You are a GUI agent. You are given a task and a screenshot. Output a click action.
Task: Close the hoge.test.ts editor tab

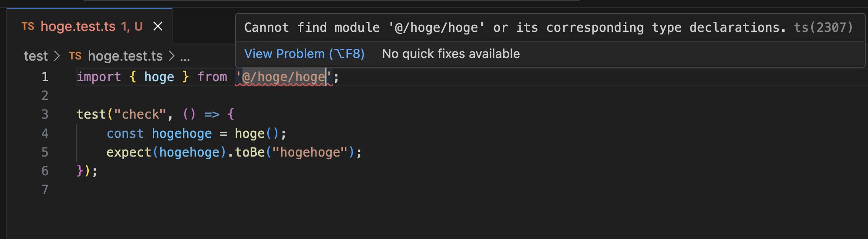[x=158, y=27]
